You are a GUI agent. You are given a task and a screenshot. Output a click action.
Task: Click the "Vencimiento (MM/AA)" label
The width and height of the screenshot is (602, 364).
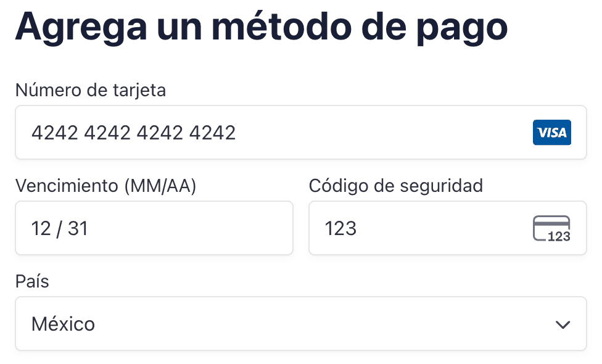click(x=105, y=186)
